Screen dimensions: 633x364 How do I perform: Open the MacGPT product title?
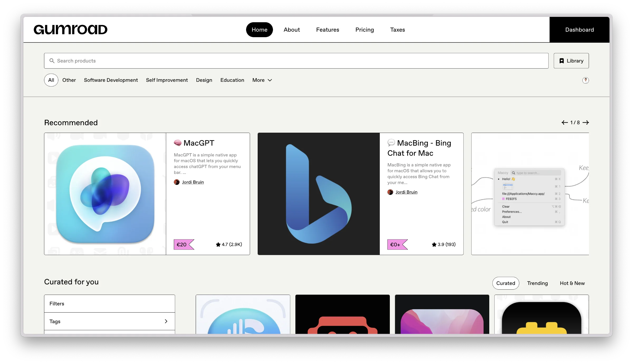click(x=199, y=143)
